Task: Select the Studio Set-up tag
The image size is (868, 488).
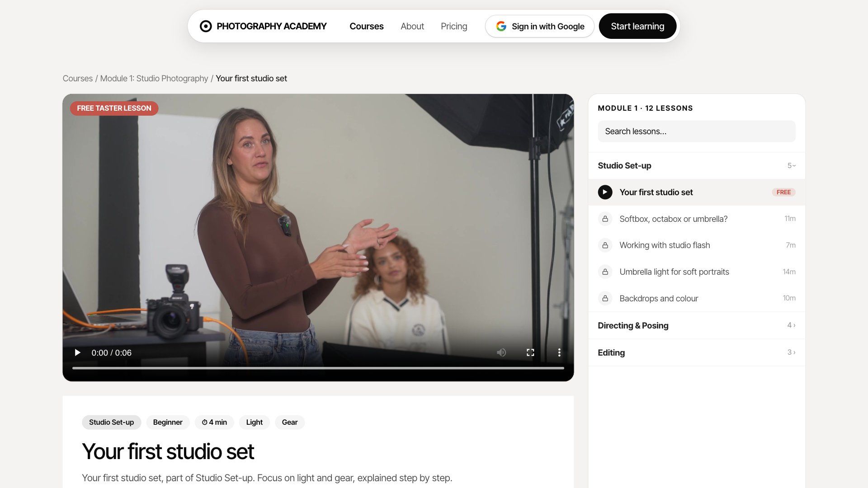Action: pyautogui.click(x=111, y=422)
